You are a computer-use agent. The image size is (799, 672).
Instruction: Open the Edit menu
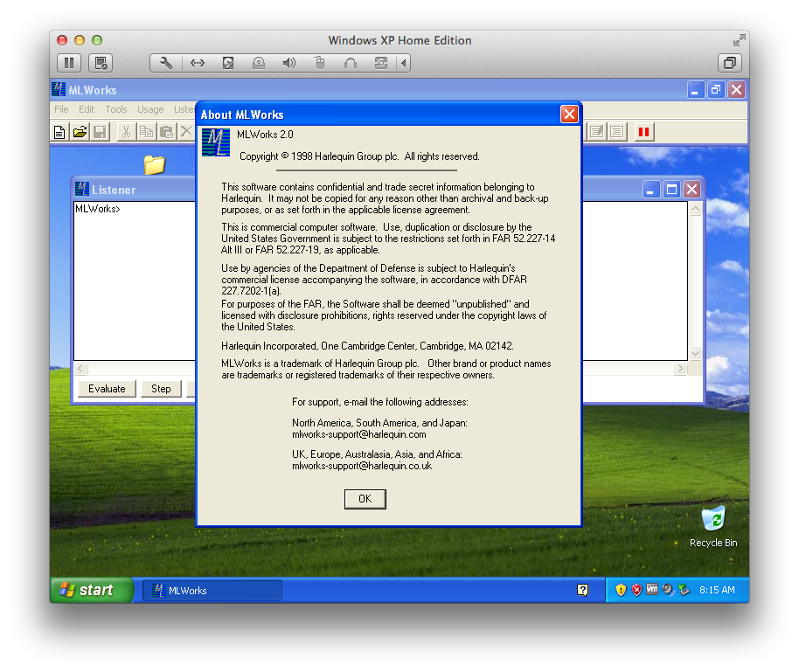(x=87, y=109)
